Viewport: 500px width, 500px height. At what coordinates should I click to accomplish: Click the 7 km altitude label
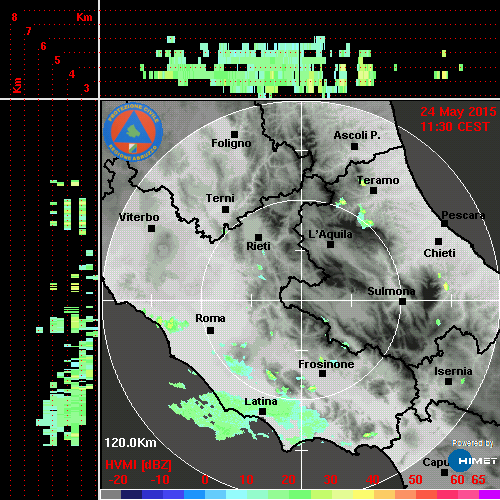coord(29,31)
